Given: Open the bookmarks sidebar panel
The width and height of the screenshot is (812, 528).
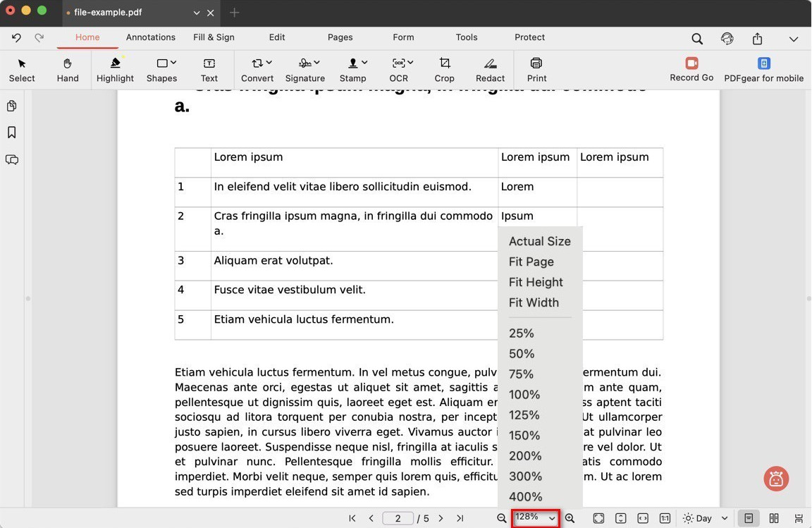Looking at the screenshot, I should coord(12,133).
